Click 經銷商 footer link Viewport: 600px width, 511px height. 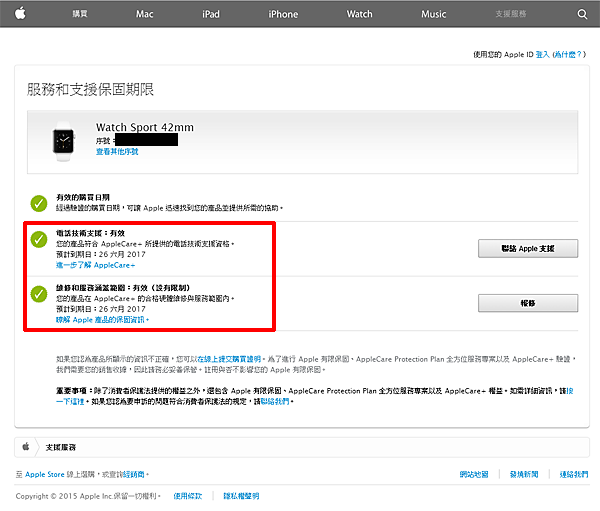[134, 474]
